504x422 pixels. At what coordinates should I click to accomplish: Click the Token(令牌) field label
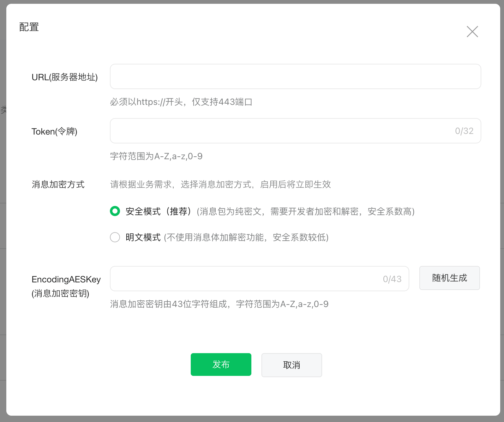coord(54,131)
